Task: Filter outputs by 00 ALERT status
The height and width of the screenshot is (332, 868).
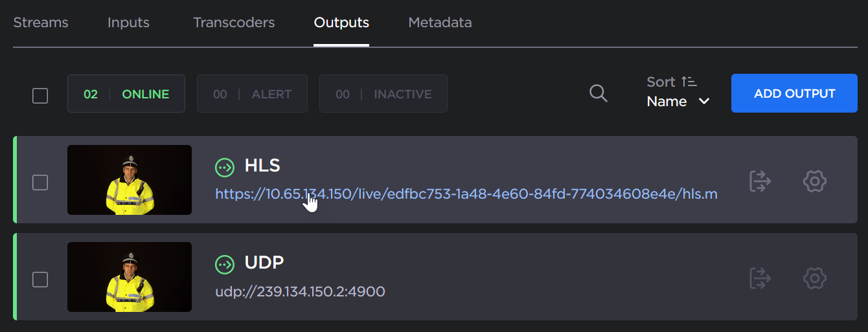Action: (252, 94)
